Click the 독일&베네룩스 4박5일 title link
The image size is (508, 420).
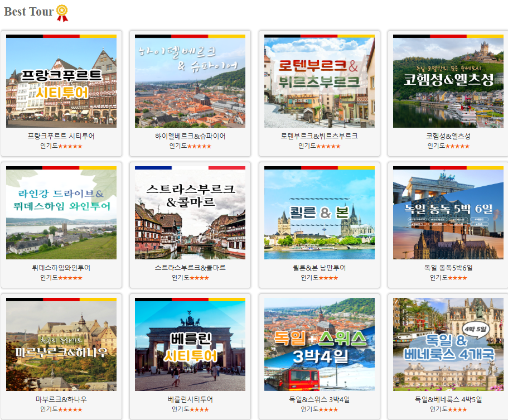[448, 399]
